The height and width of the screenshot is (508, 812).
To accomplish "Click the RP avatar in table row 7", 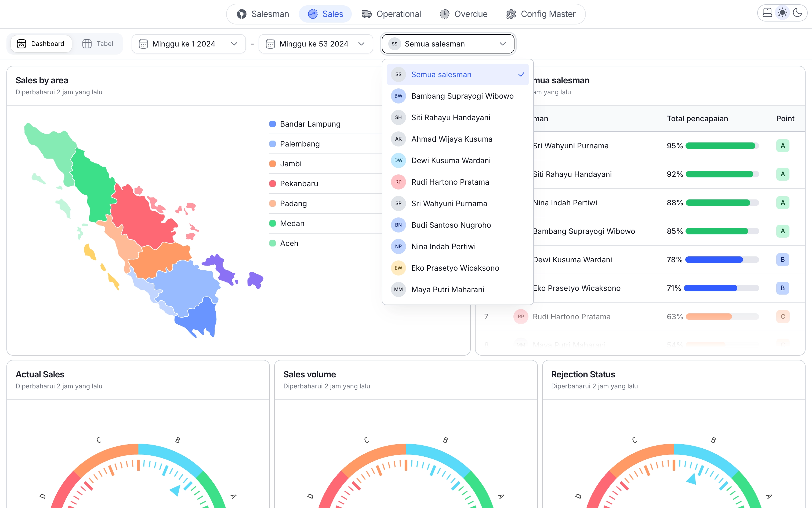I will (521, 317).
